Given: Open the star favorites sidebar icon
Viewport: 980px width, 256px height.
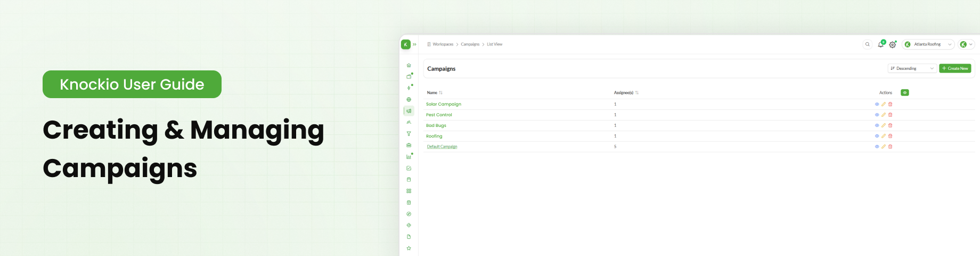Looking at the screenshot, I should pos(409,248).
